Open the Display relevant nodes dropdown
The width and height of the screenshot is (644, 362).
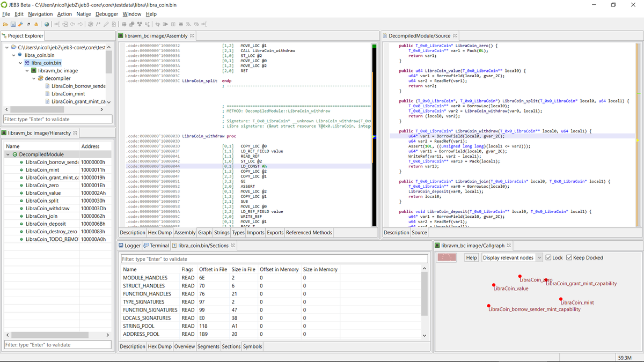coord(512,257)
